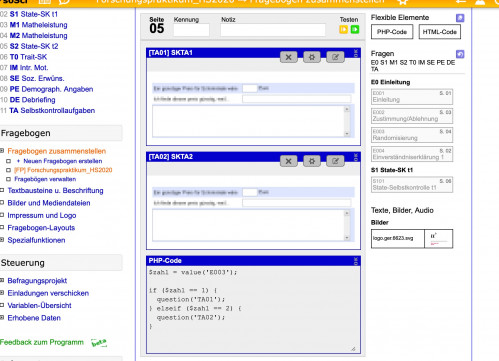Image resolution: width=499 pixels, height=361 pixels.
Task: Select question S101 State-Selbstkontrolle t1
Action: [412, 185]
